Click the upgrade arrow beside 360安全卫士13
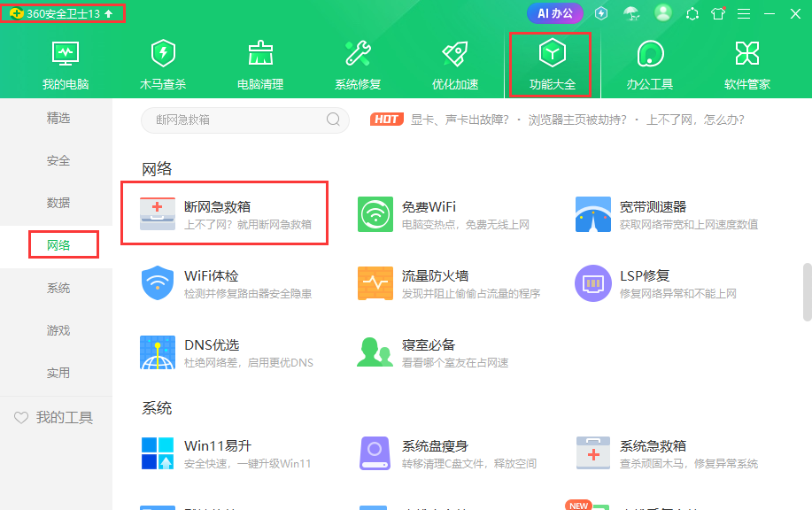The image size is (812, 510). (109, 14)
